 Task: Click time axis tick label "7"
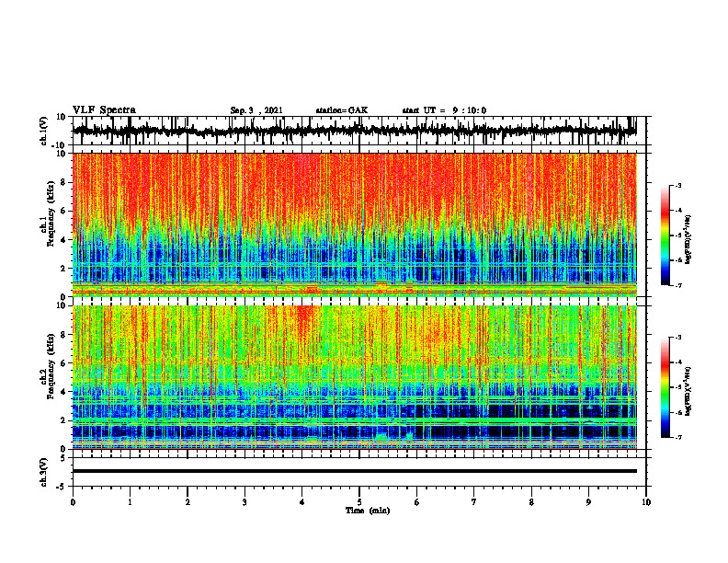pyautogui.click(x=474, y=502)
